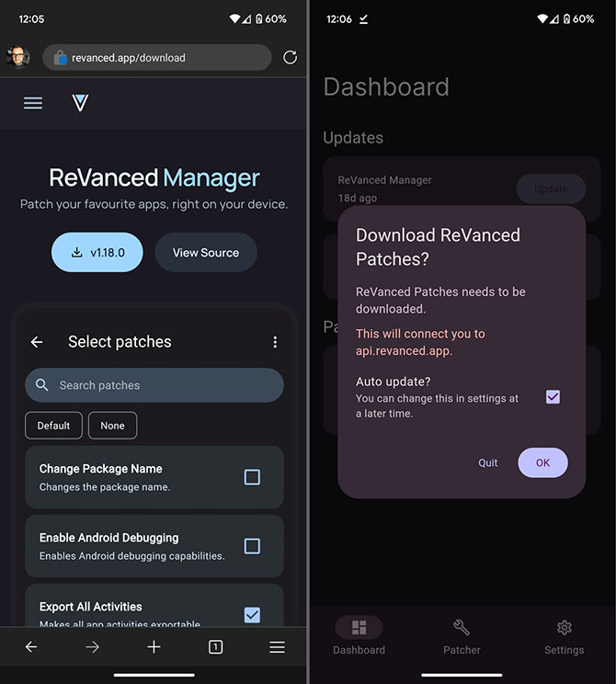This screenshot has height=684, width=616.
Task: Open the browser tab switcher
Action: coord(215,647)
